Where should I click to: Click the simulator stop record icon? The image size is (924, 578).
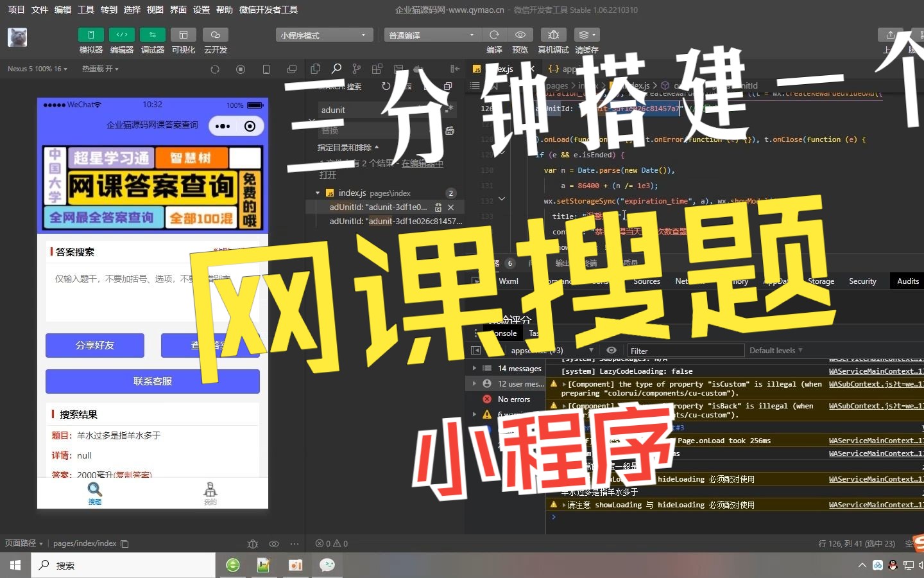[x=241, y=69]
